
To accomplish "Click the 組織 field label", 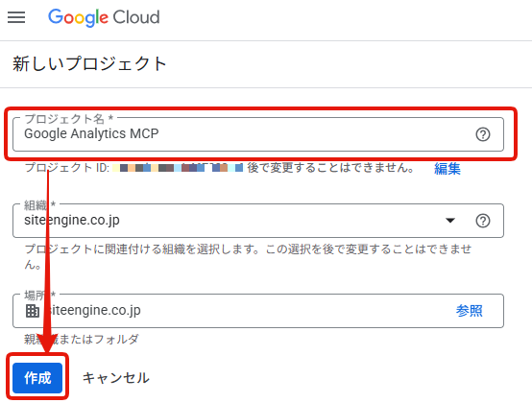I will [39, 204].
